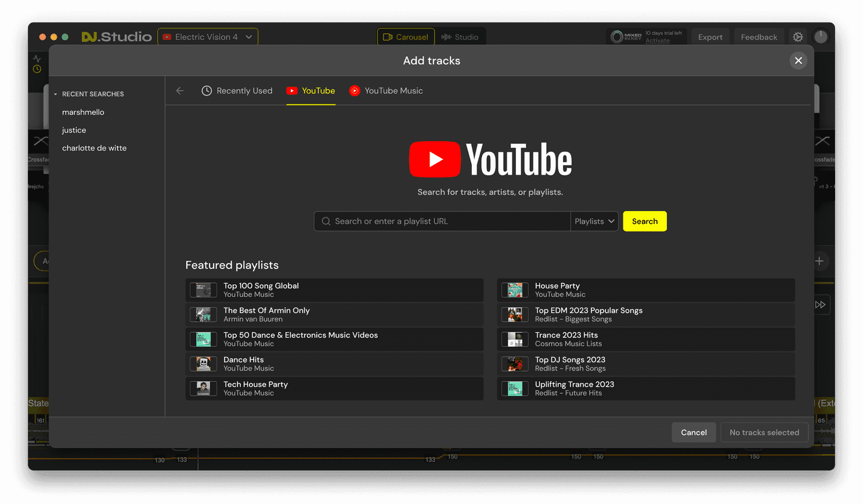Screen dimensions: 863x504
Task: Click the Redlist – Fresh Songs subtitle
Action: point(570,368)
